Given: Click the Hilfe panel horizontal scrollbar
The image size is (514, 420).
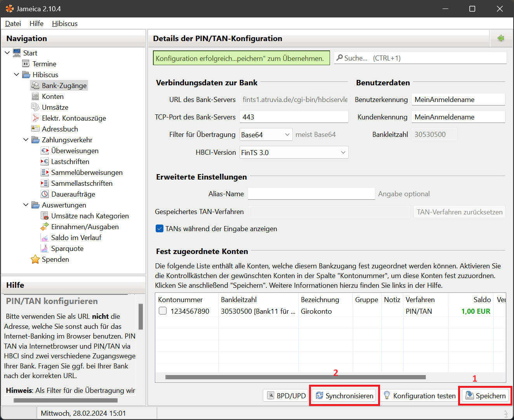Looking at the screenshot, I should (x=66, y=400).
